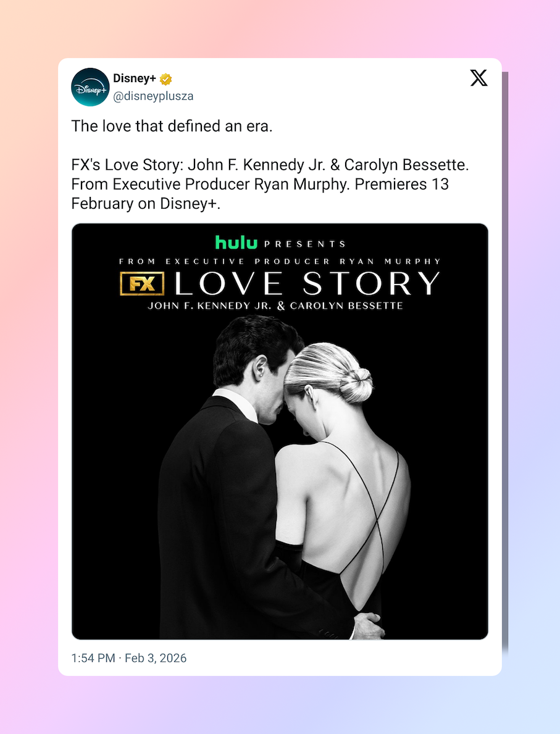Click the Disney+ account name
Viewport: 560px width, 734px height.
tap(135, 78)
